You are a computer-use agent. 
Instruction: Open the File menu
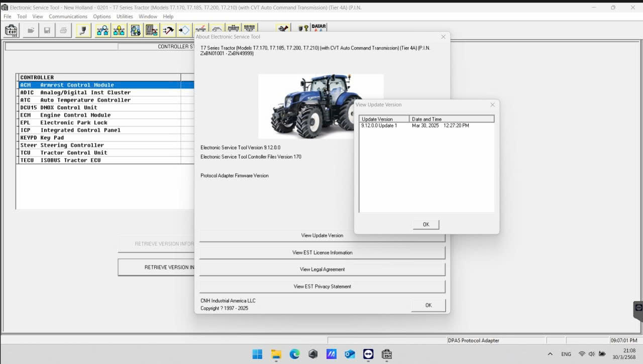[8, 17]
